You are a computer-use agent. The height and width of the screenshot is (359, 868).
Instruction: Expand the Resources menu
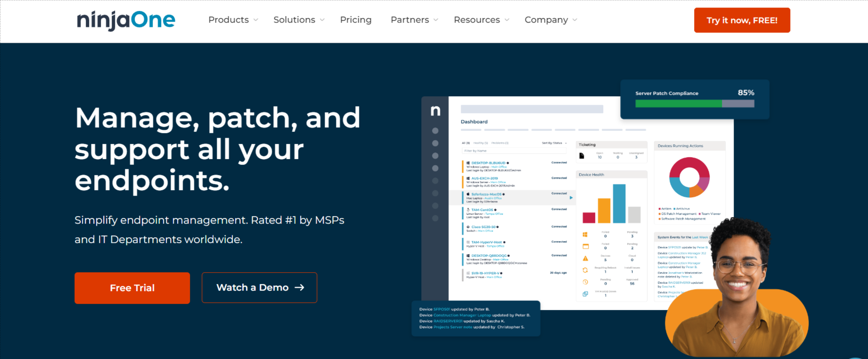[x=482, y=20]
